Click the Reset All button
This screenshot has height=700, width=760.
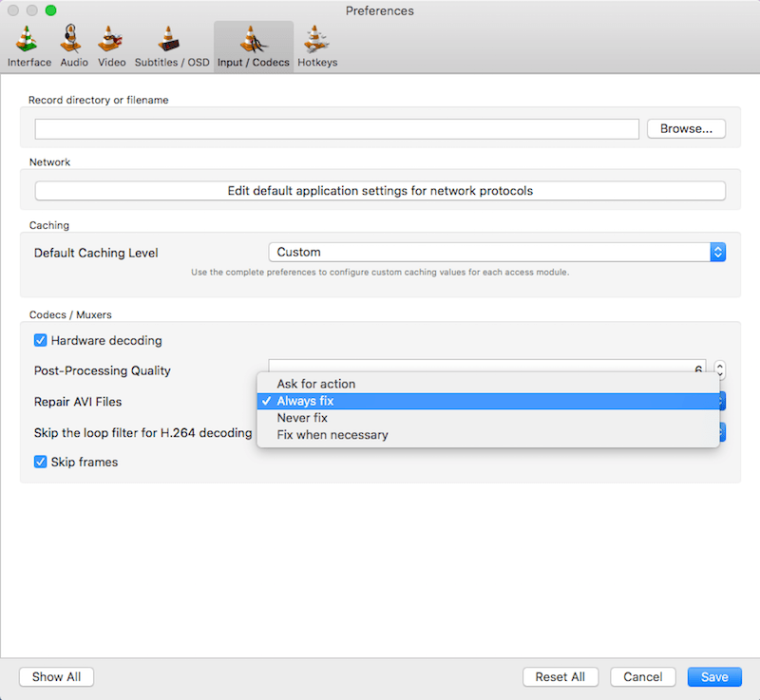[x=560, y=677]
